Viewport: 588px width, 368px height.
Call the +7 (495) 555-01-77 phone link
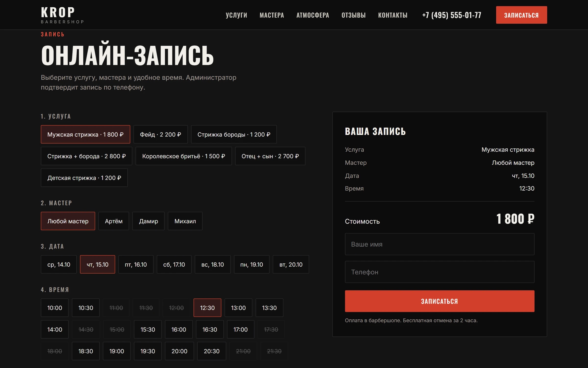tap(452, 15)
